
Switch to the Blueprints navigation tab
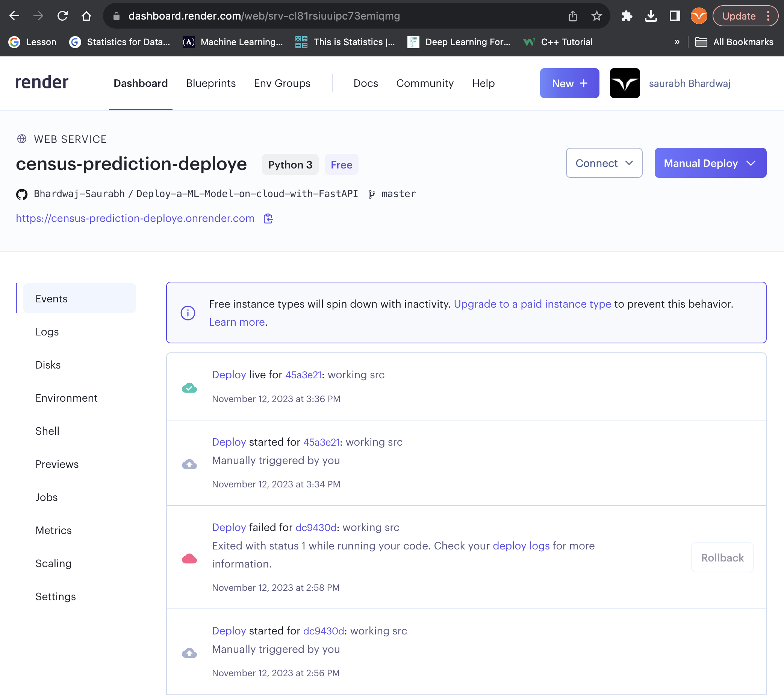pos(210,83)
